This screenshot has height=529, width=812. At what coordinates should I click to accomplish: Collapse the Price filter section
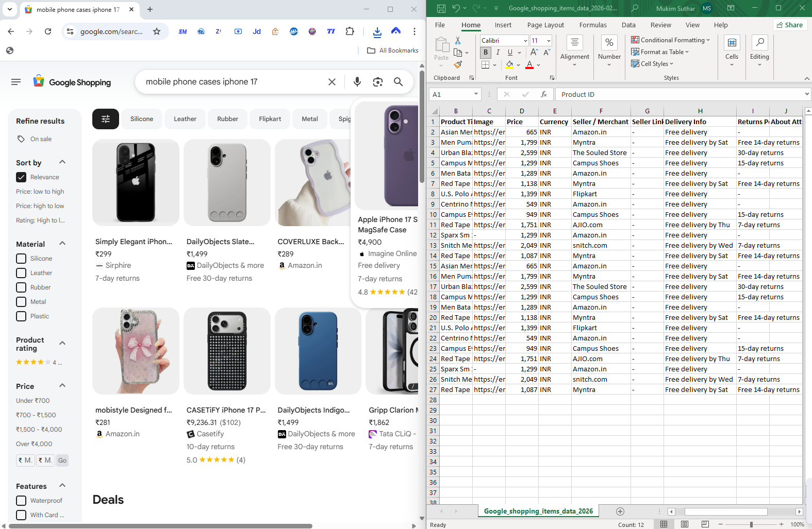tap(62, 386)
